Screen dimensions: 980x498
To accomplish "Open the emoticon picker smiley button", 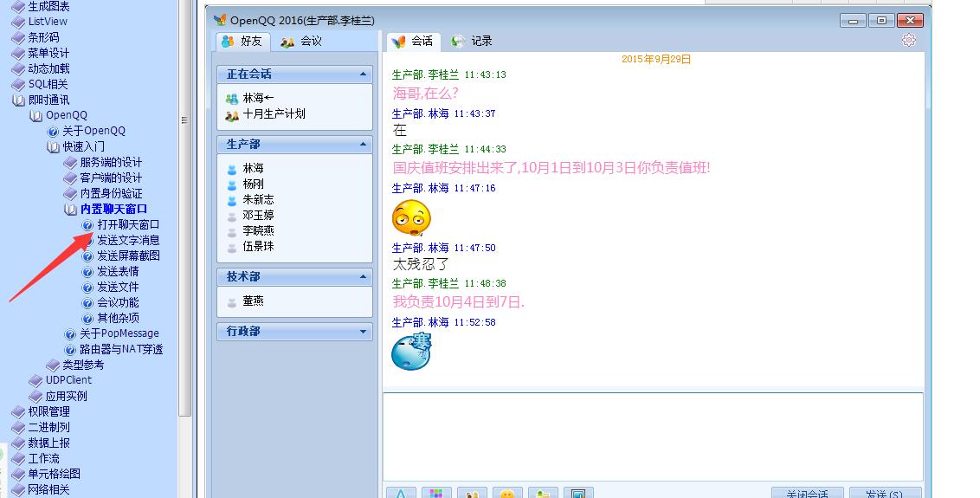I will pyautogui.click(x=506, y=492).
